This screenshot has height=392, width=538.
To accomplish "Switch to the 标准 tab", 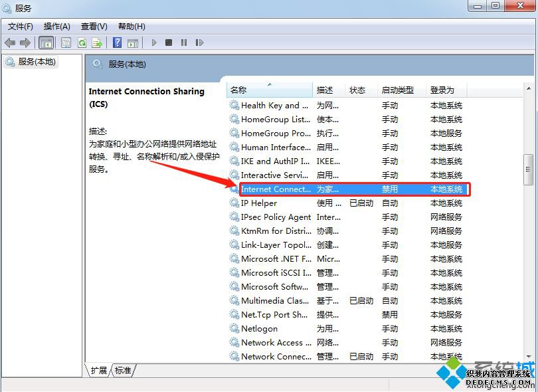I will click(x=123, y=370).
